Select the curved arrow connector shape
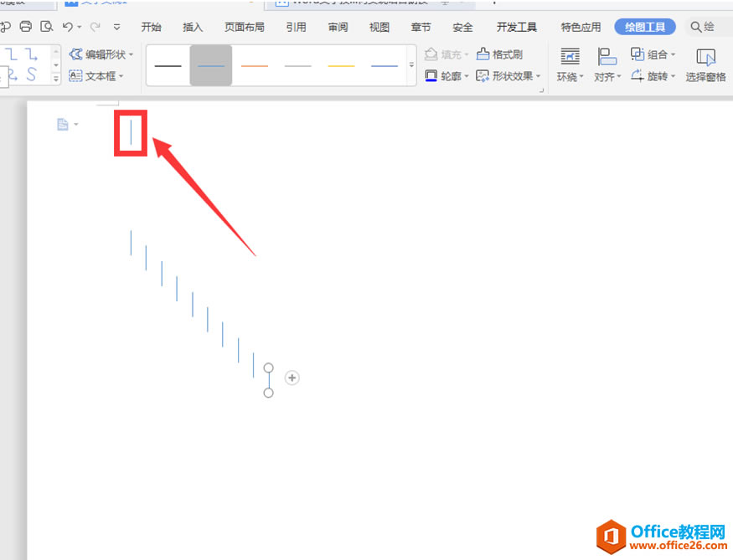The image size is (733, 560). [13, 74]
